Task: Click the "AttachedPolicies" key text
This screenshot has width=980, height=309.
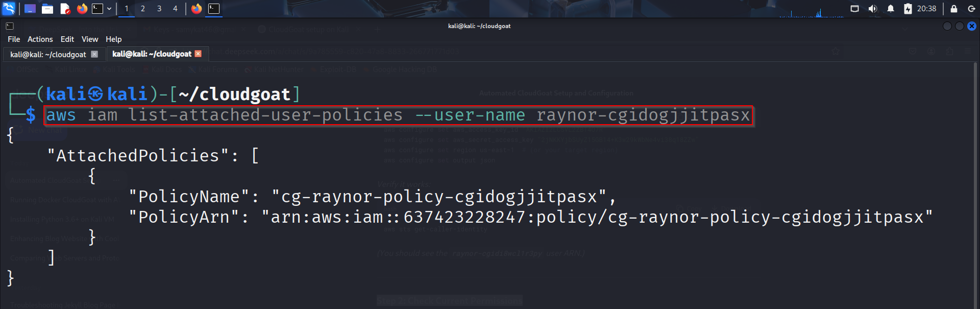Action: tap(138, 155)
